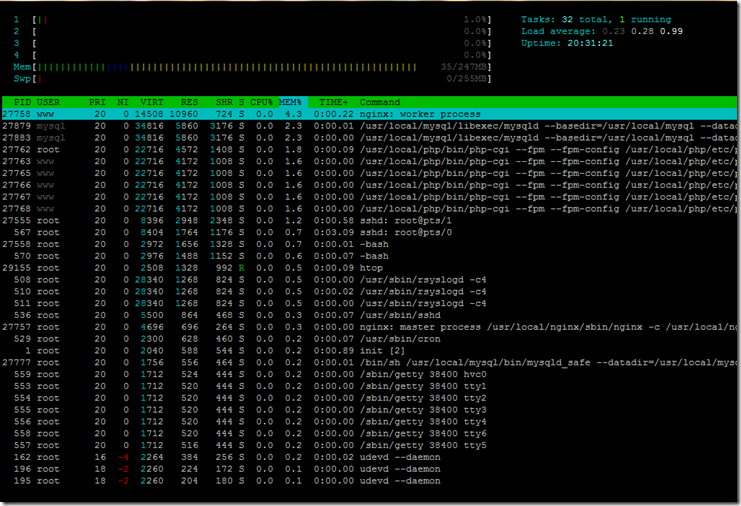Sort by the TIME+ column header
Viewport: 741px width, 506px height.
pyautogui.click(x=334, y=102)
